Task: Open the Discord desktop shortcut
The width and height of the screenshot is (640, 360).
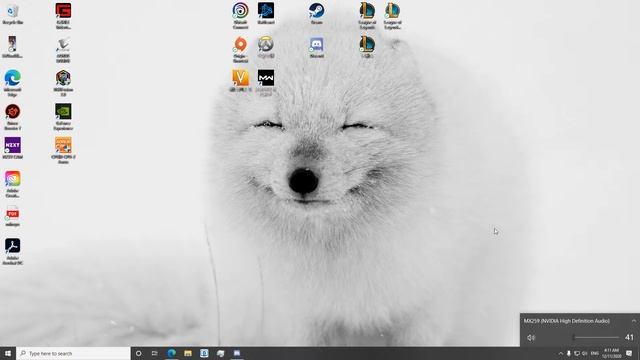Action: tap(316, 47)
